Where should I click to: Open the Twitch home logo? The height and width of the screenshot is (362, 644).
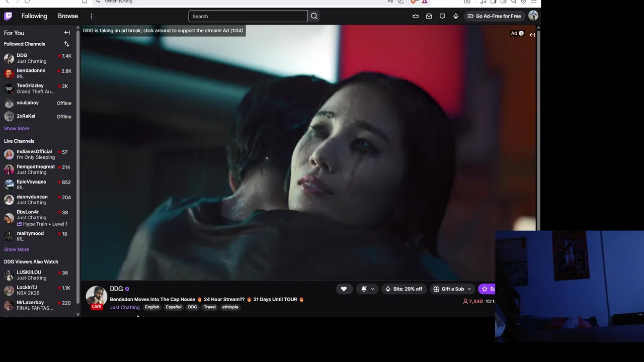click(8, 16)
